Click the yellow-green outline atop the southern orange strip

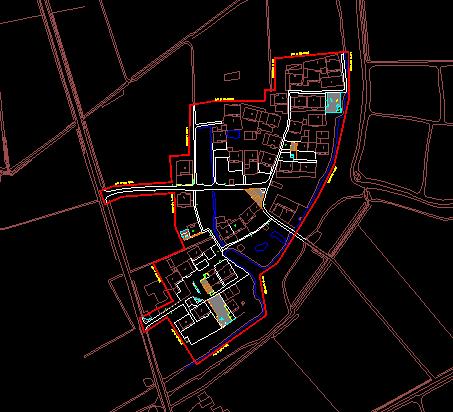[x=206, y=276]
